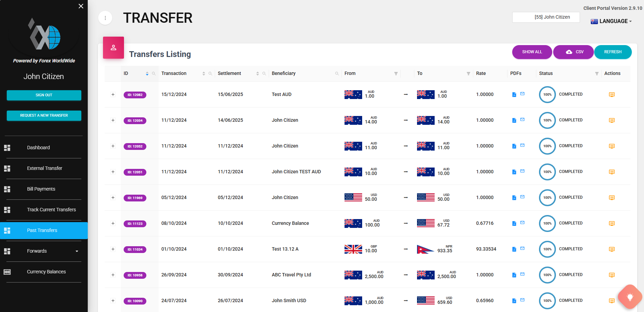Image resolution: width=644 pixels, height=312 pixels.
Task: Close the sidebar with the X icon
Action: 81,6
